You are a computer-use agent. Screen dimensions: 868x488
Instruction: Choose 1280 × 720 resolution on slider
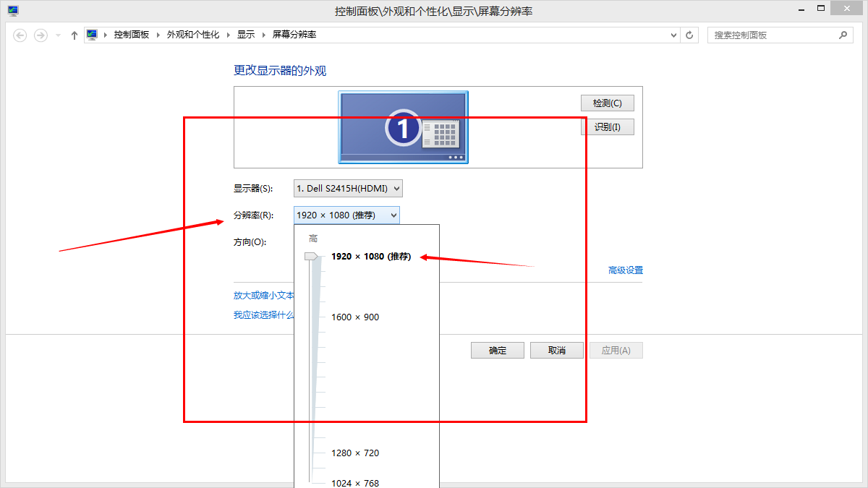coord(355,453)
